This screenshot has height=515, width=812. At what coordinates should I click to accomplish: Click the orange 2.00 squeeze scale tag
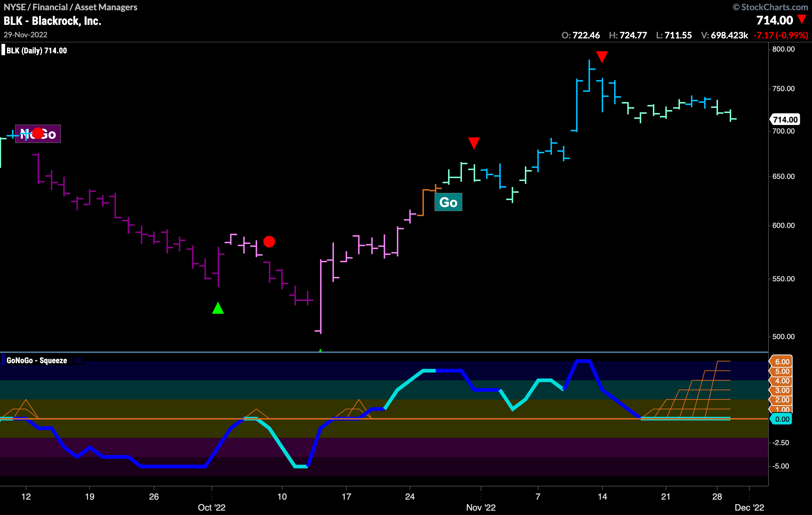(781, 400)
